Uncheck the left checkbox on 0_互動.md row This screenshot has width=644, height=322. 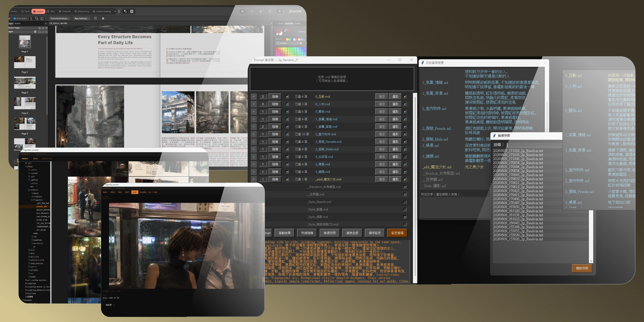coord(287,97)
